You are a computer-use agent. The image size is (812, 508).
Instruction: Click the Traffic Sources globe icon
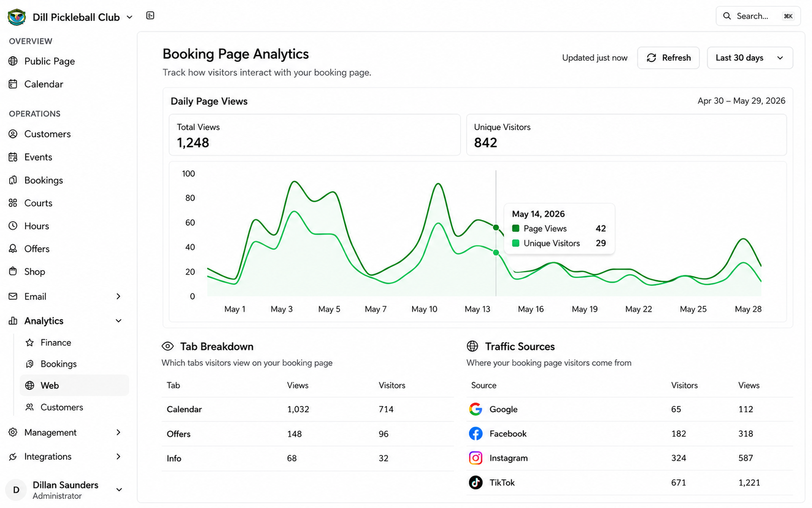(x=473, y=346)
